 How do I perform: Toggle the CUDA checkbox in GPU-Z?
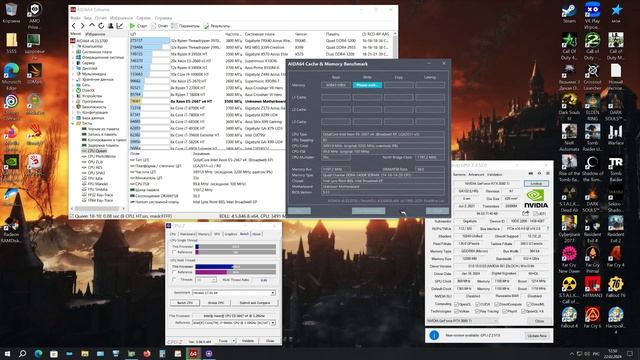tap(478, 304)
